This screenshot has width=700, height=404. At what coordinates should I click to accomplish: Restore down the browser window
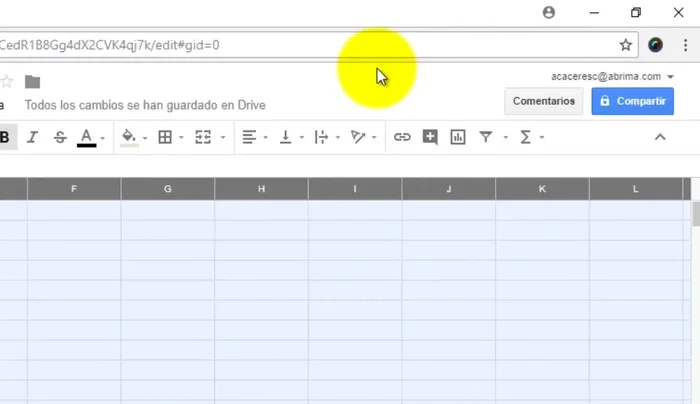coord(636,12)
